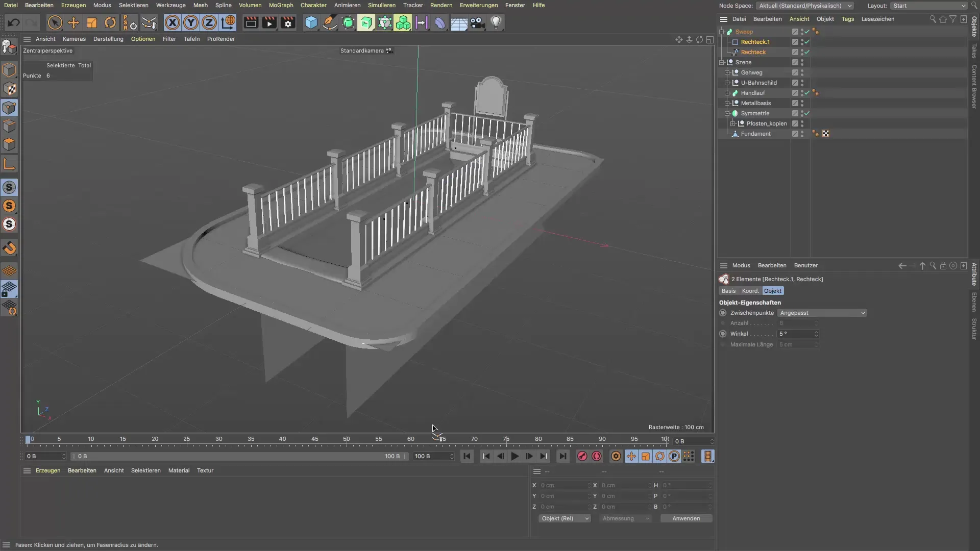Switch coordinate system world/object icon
Image resolution: width=980 pixels, height=551 pixels.
click(x=228, y=22)
